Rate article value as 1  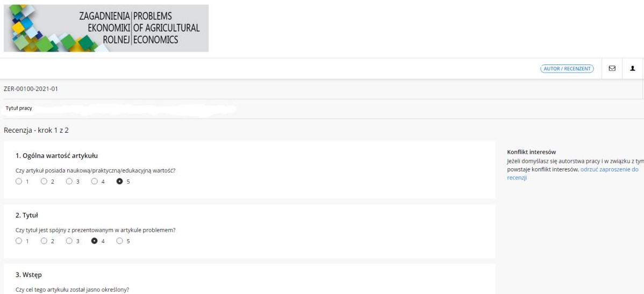pos(18,181)
